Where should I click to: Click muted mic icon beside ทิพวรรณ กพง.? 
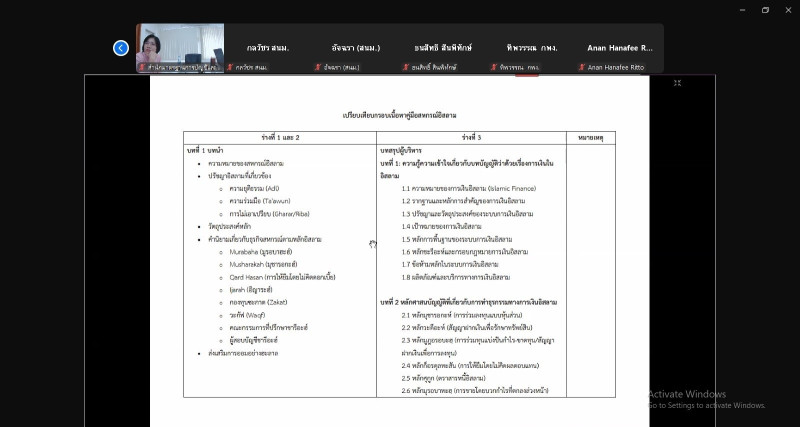pyautogui.click(x=494, y=67)
